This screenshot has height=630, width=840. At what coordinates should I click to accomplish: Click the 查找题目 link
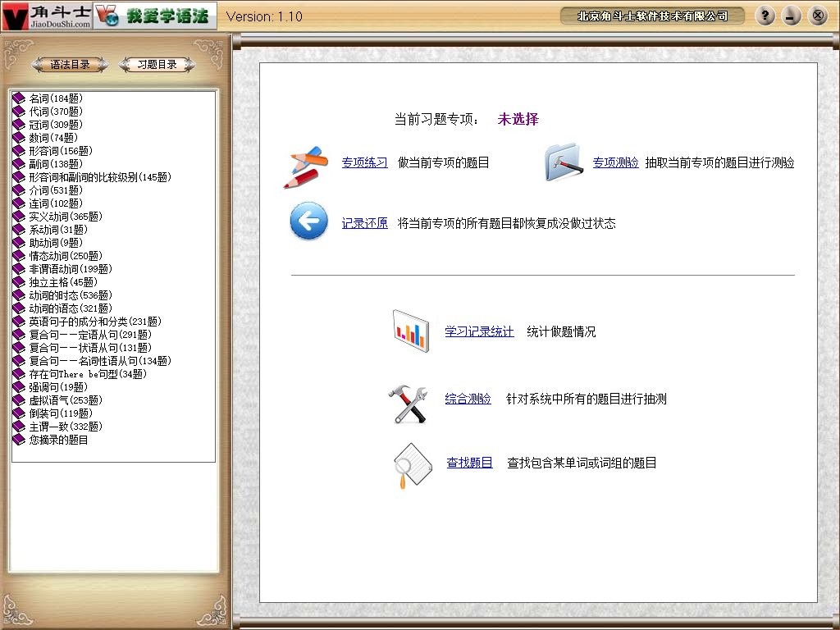tap(468, 462)
